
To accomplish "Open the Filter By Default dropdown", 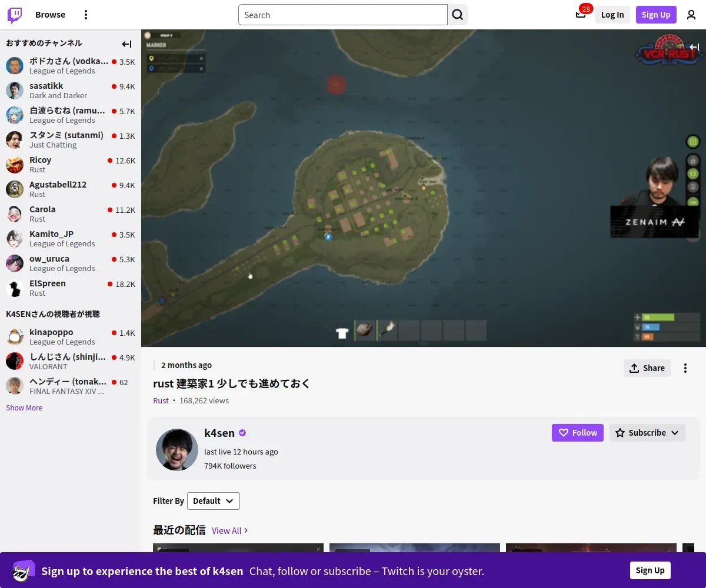I will 214,501.
